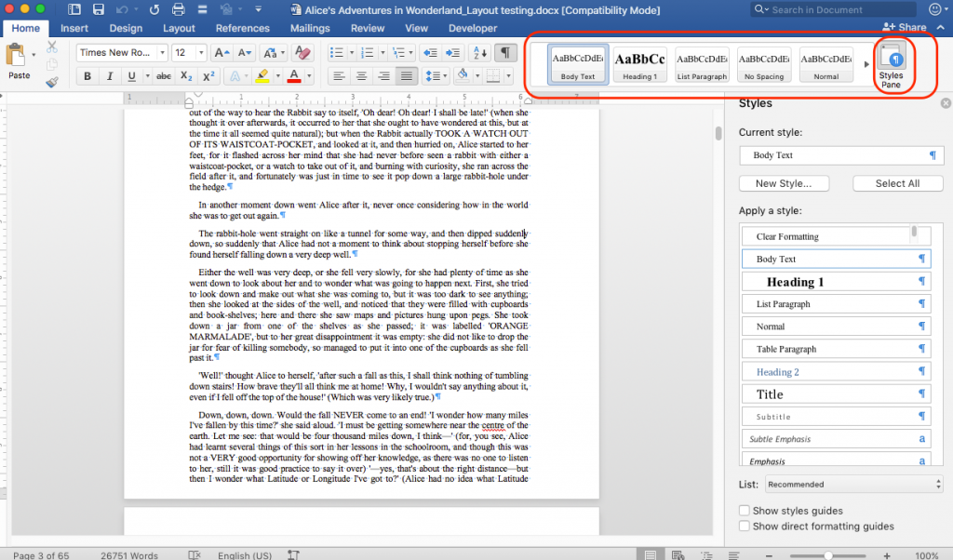Select No Spacing style in ribbon gallery

[x=764, y=64]
